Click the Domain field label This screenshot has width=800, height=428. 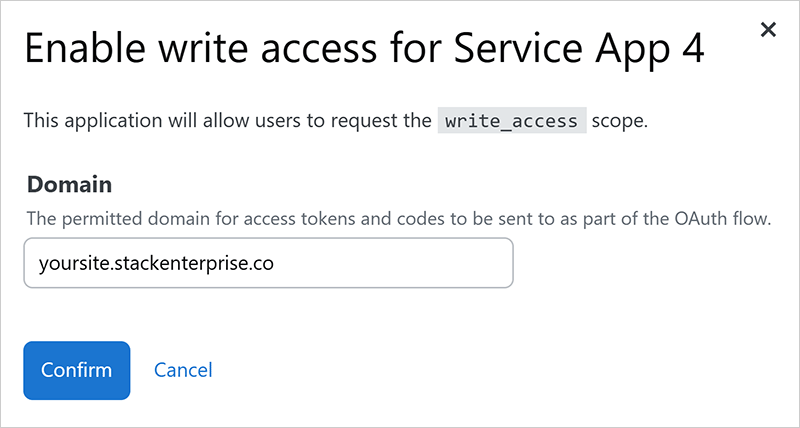click(x=69, y=185)
